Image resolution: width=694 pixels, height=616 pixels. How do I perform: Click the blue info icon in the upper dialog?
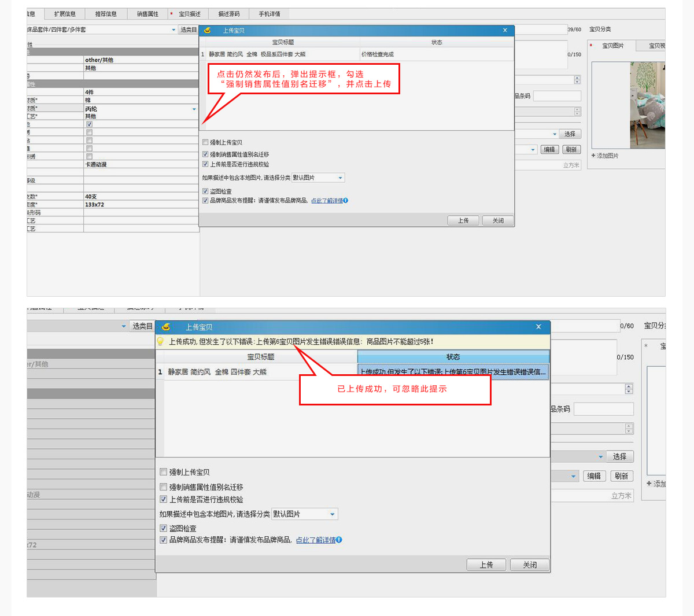[x=346, y=201]
